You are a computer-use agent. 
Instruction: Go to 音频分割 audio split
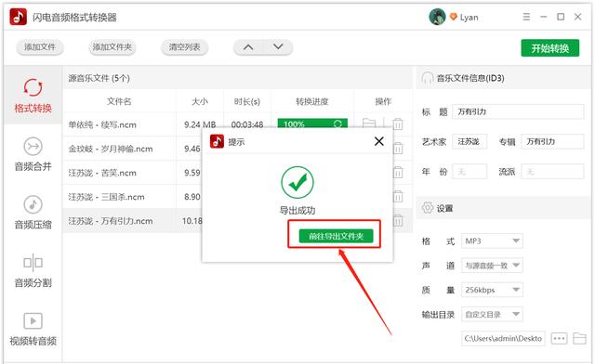tap(33, 271)
